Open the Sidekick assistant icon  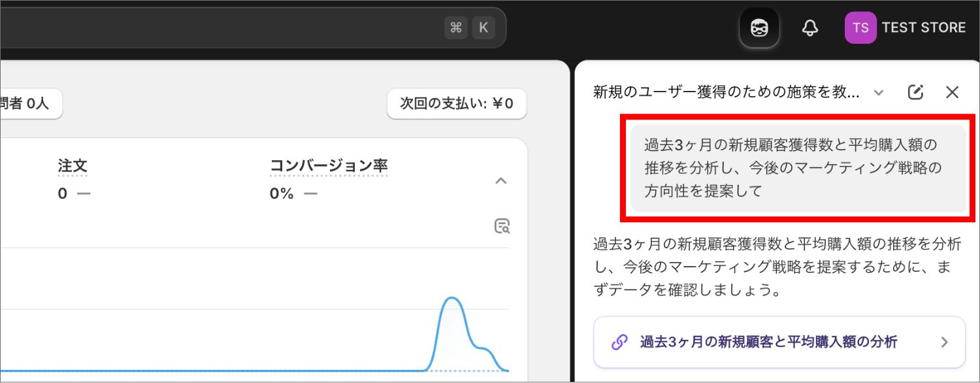point(759,28)
